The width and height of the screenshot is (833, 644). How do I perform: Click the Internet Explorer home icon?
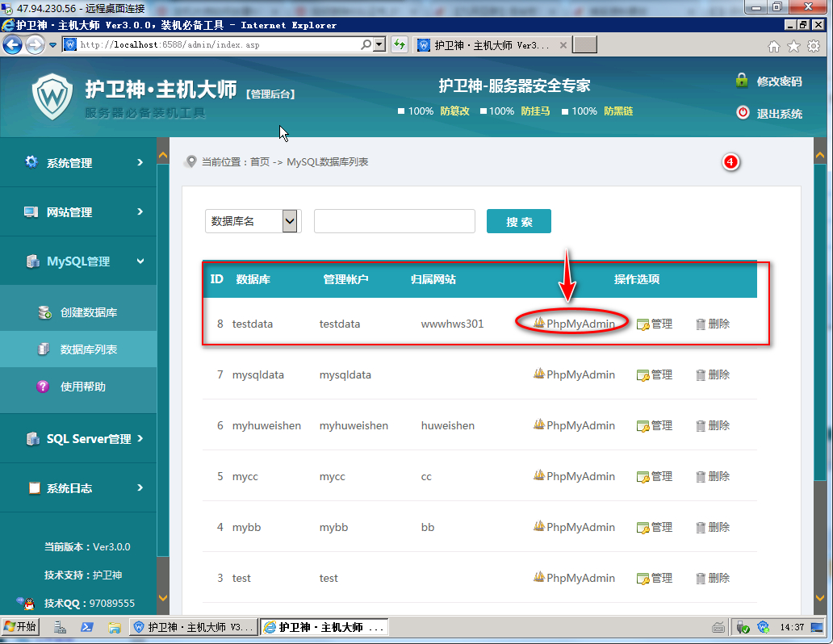tap(774, 46)
